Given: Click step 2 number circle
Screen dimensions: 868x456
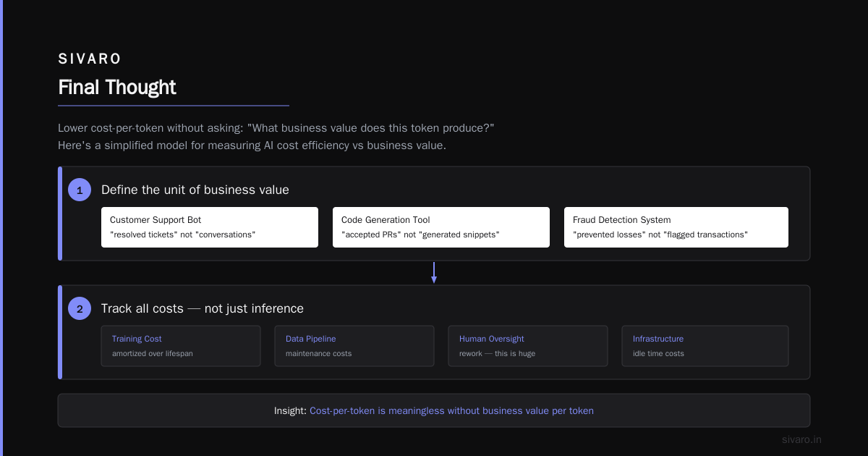Looking at the screenshot, I should click(x=80, y=309).
